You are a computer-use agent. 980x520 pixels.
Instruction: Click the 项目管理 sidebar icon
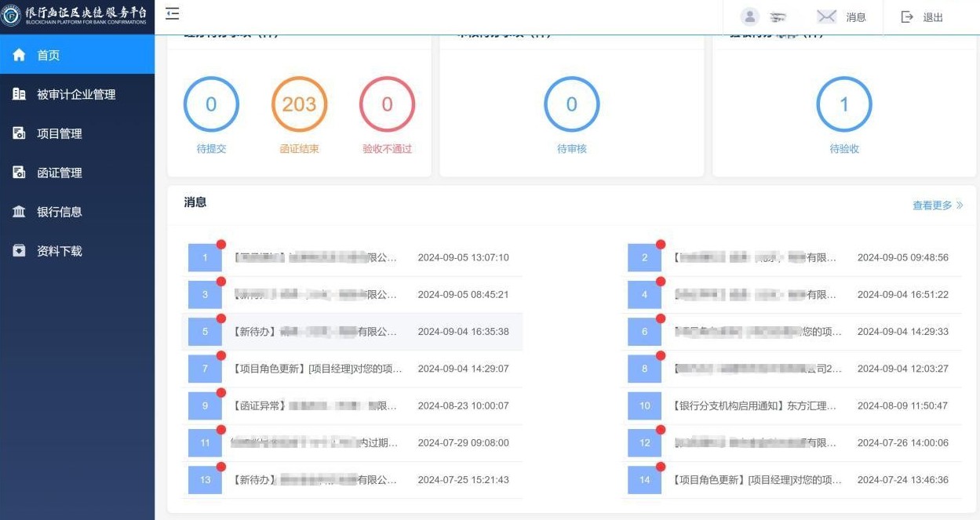[x=20, y=133]
